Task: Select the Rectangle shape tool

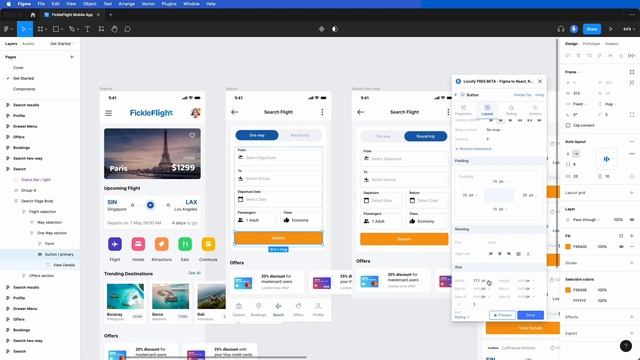Action: [56, 29]
